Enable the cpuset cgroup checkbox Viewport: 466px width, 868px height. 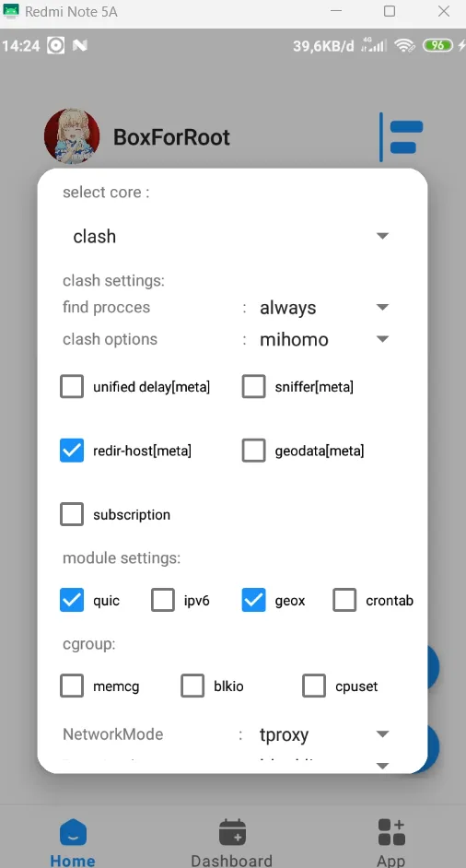tap(314, 686)
